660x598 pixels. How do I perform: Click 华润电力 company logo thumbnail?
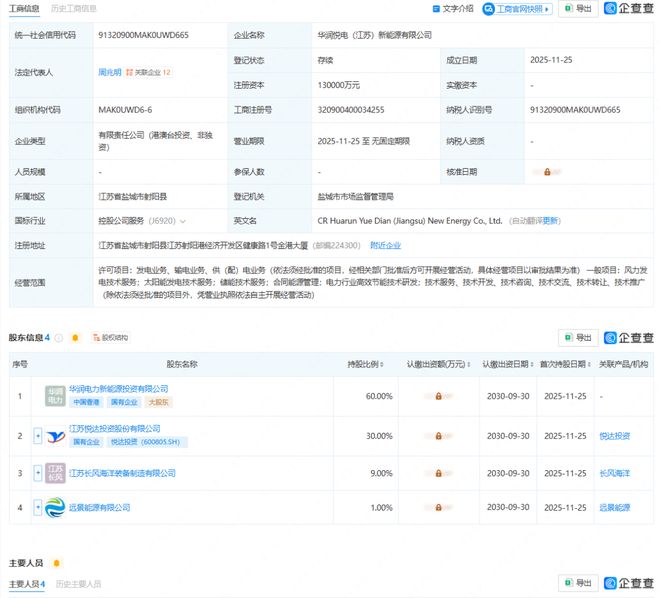pyautogui.click(x=54, y=396)
